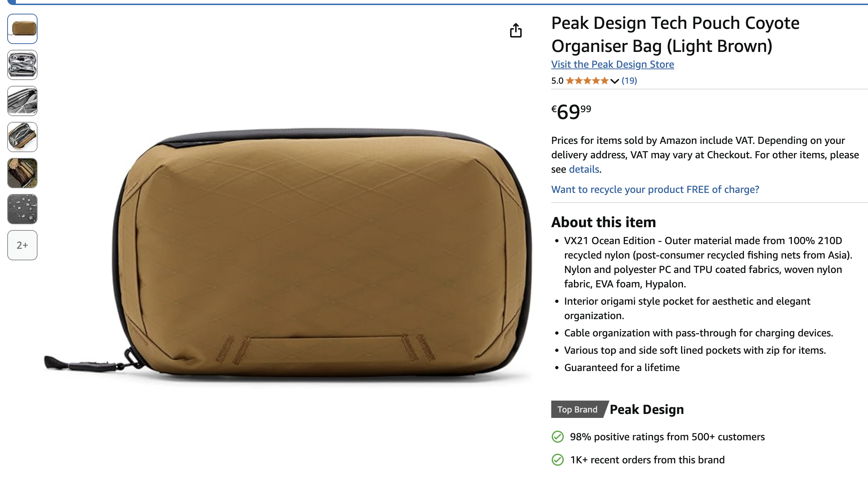868x481 pixels.
Task: Open the VAT details link
Action: click(x=584, y=169)
